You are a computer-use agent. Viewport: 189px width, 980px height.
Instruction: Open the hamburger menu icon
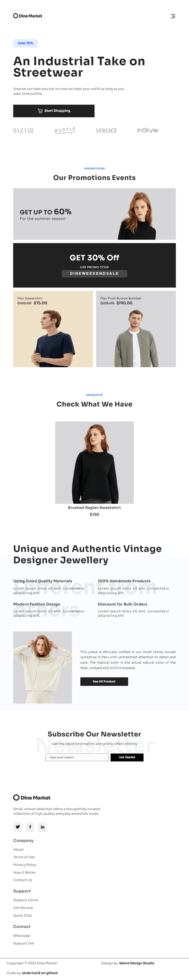point(173,16)
